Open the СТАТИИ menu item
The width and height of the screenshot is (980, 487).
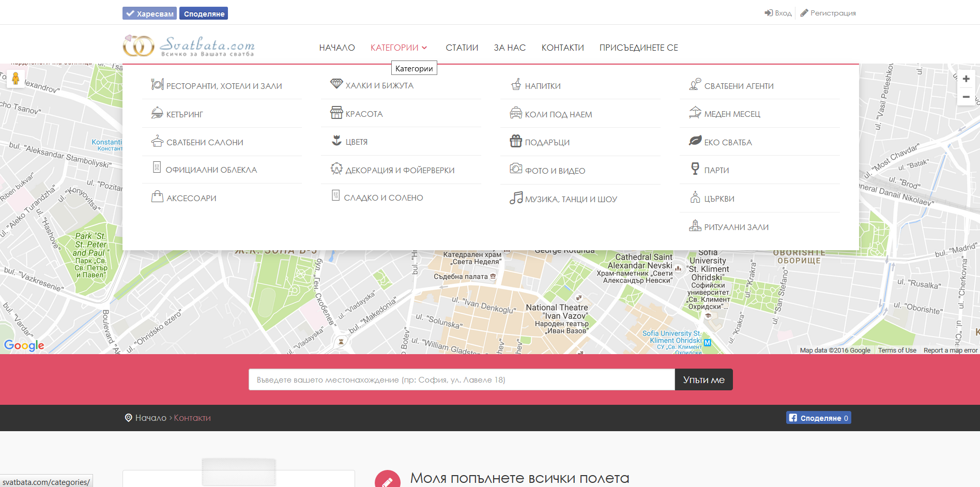pyautogui.click(x=462, y=48)
